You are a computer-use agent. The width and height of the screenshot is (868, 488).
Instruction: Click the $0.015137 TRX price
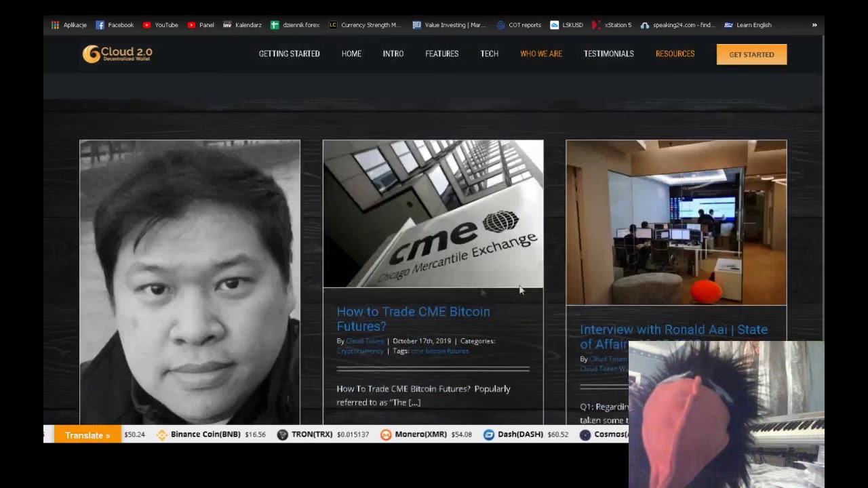coord(353,434)
